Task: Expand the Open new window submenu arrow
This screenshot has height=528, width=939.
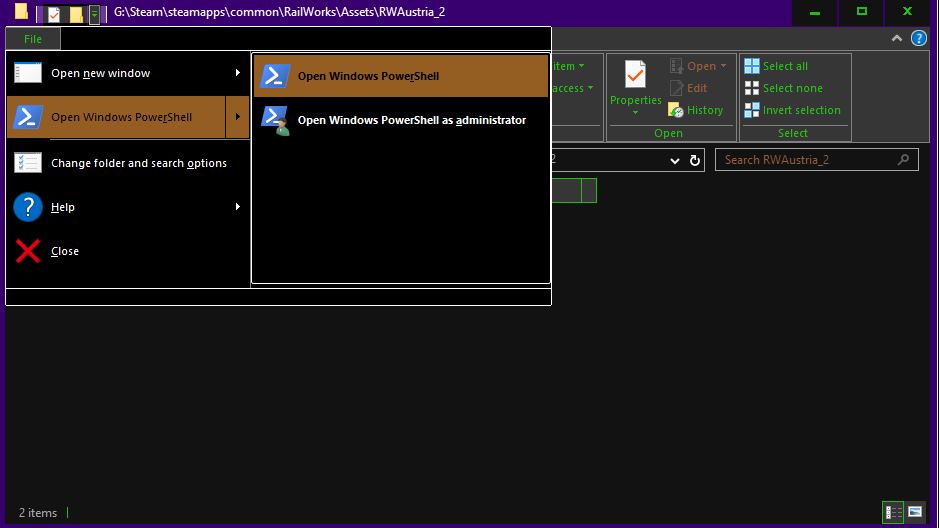Action: click(238, 73)
